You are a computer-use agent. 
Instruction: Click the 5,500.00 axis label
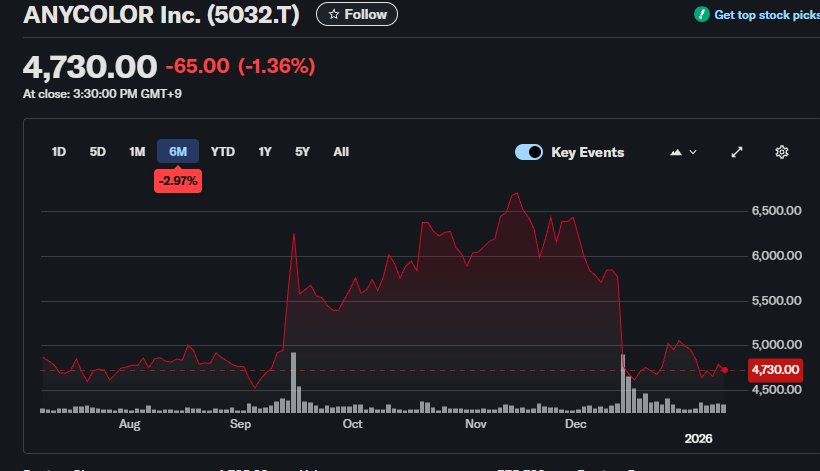click(777, 301)
